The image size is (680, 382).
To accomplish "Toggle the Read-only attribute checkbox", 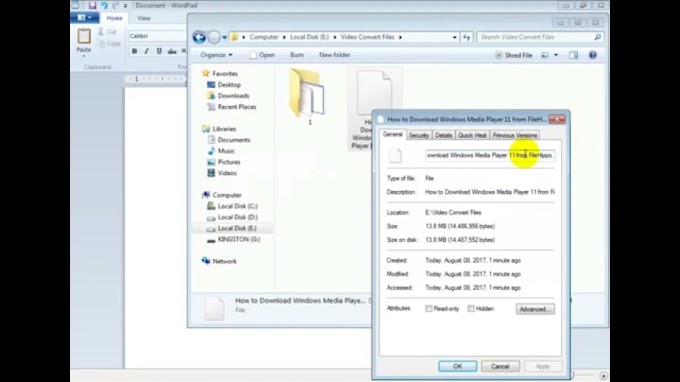I will (x=428, y=309).
